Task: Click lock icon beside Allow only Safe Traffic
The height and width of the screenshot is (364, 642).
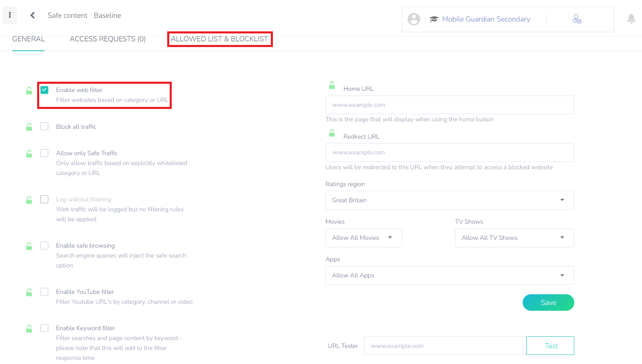Action: tap(29, 154)
